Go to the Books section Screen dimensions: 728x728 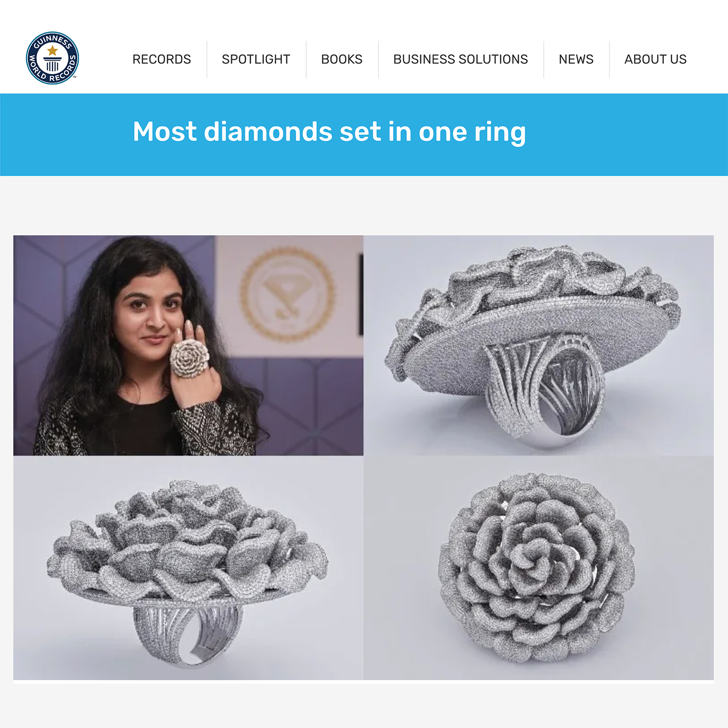pos(342,59)
